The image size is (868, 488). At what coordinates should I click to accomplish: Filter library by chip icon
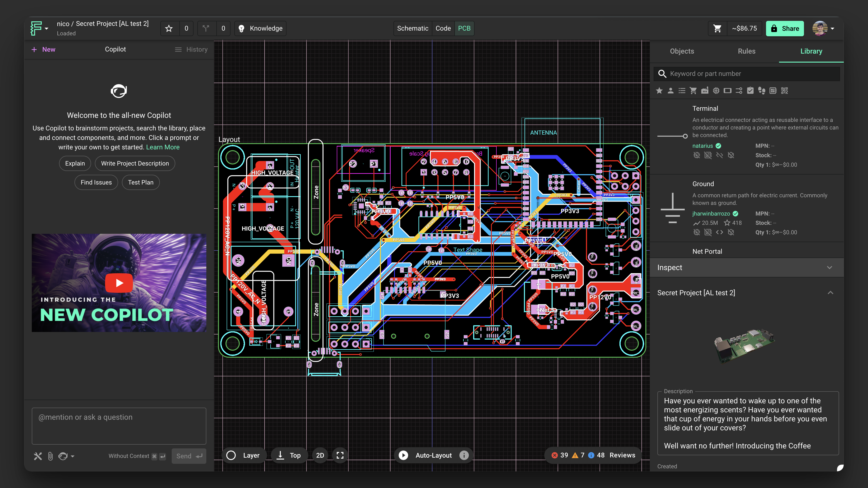tap(716, 91)
